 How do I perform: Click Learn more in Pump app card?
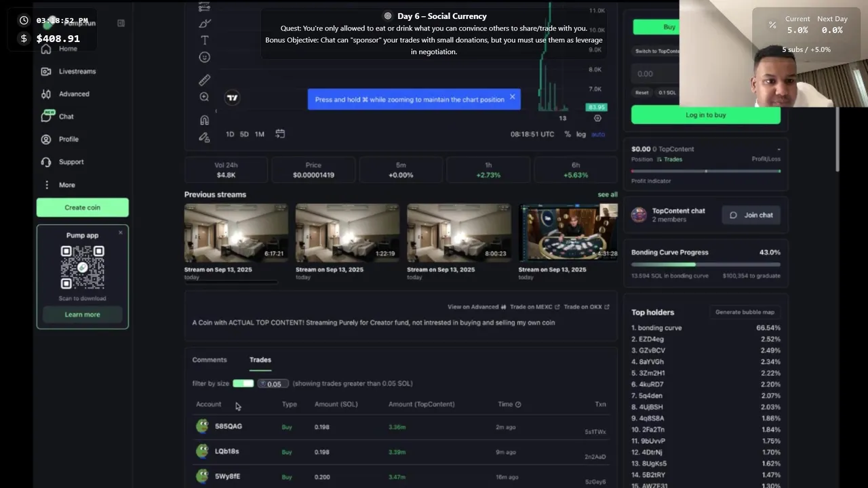(x=82, y=314)
